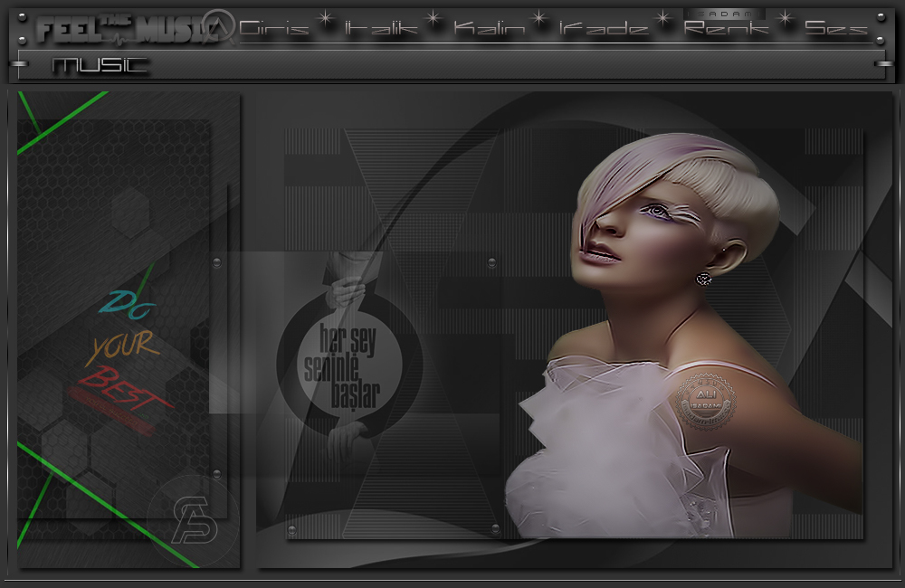Viewport: 905px width, 588px height.
Task: Click the star between Giriş and İtalik
Action: click(x=326, y=19)
